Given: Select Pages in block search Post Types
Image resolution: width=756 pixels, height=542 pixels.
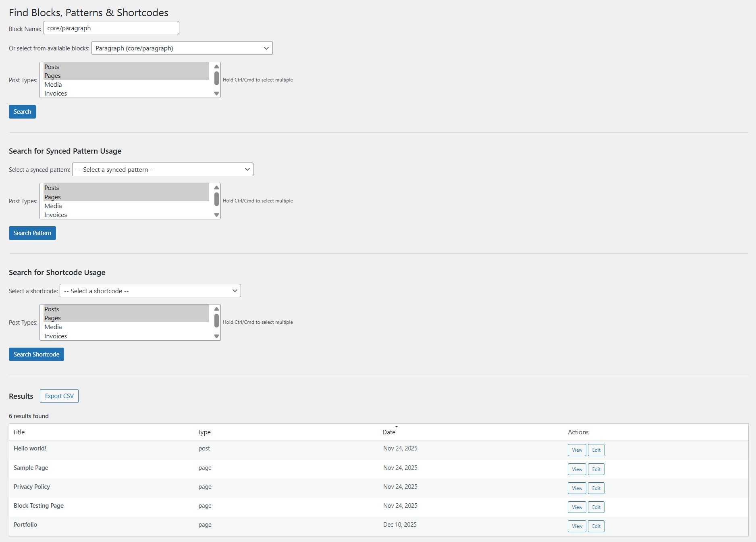Looking at the screenshot, I should point(126,75).
